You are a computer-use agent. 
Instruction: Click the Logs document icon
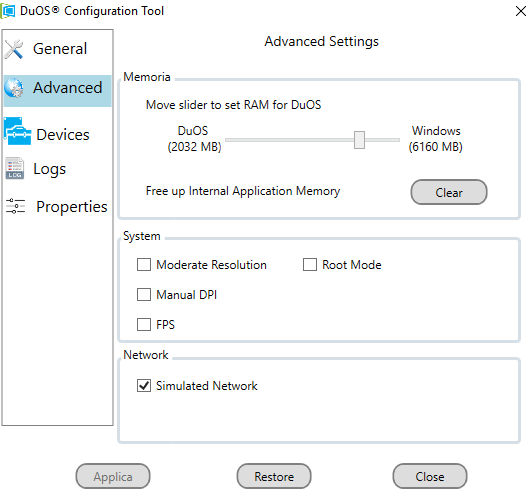pos(15,168)
